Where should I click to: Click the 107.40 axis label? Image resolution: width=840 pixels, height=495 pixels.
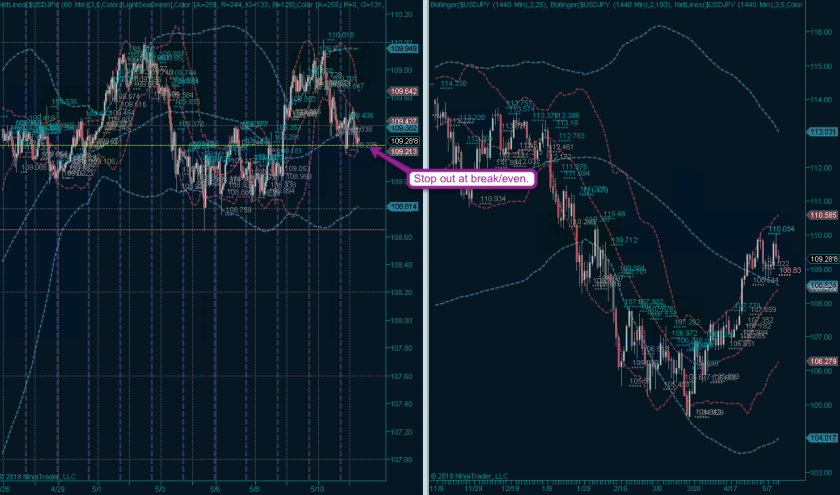pyautogui.click(x=402, y=404)
